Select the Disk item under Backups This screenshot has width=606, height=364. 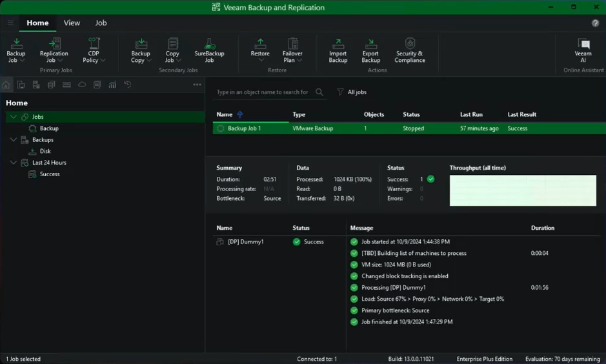coord(45,151)
